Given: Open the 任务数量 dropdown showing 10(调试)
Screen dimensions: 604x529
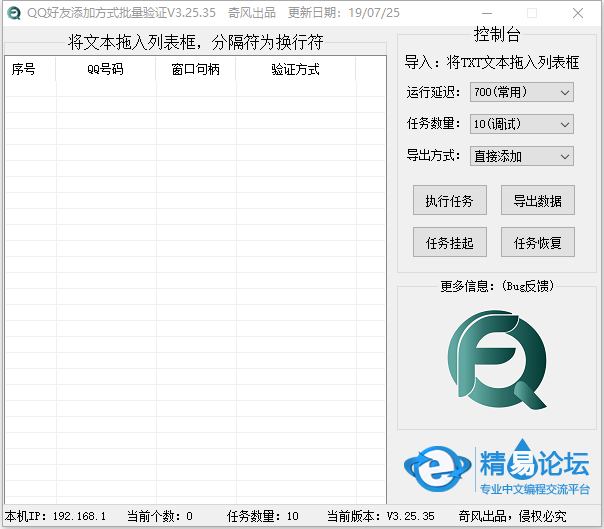Looking at the screenshot, I should [x=522, y=124].
